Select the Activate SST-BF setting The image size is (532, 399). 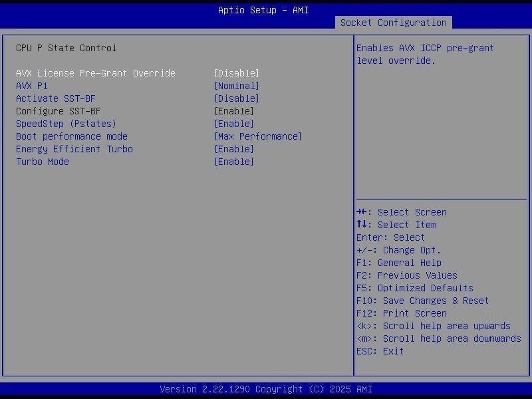point(56,98)
